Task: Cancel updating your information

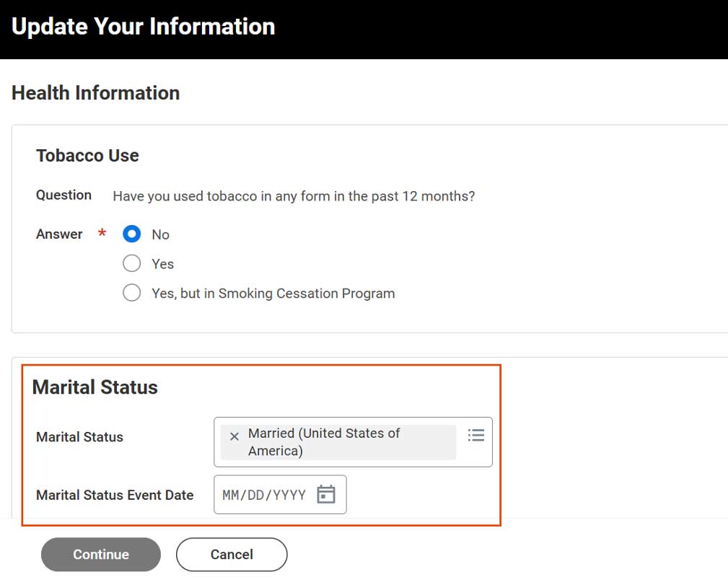Action: [x=231, y=555]
